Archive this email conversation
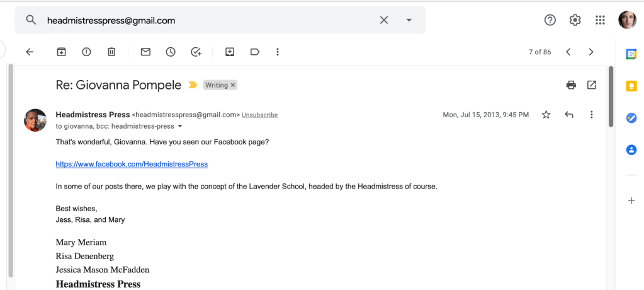Image resolution: width=644 pixels, height=290 pixels. 62,52
